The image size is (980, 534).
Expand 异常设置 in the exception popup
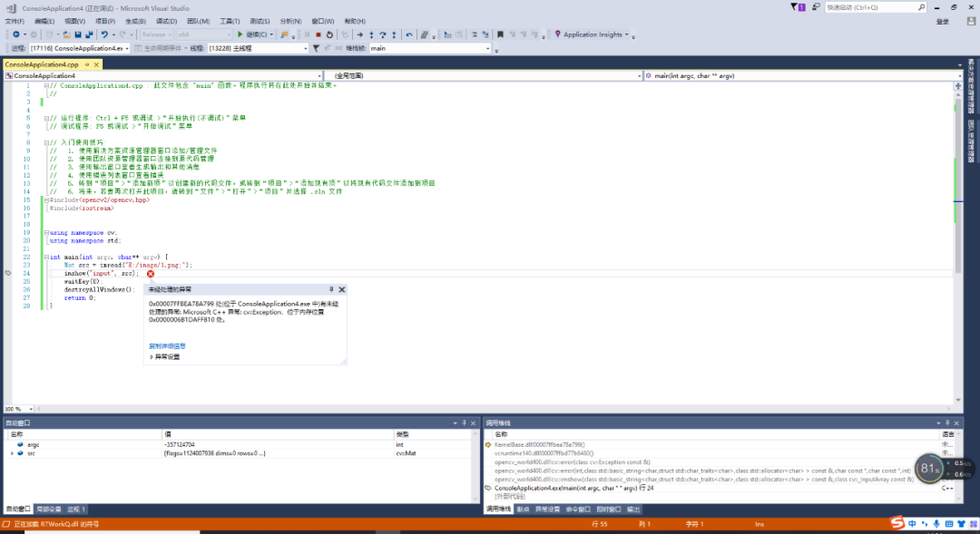pyautogui.click(x=152, y=357)
